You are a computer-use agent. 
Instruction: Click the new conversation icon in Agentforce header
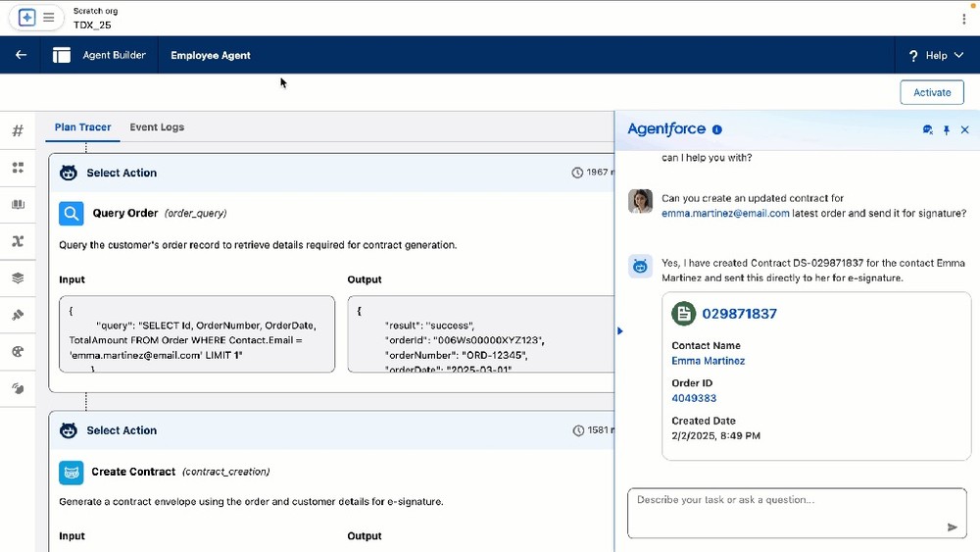(928, 129)
